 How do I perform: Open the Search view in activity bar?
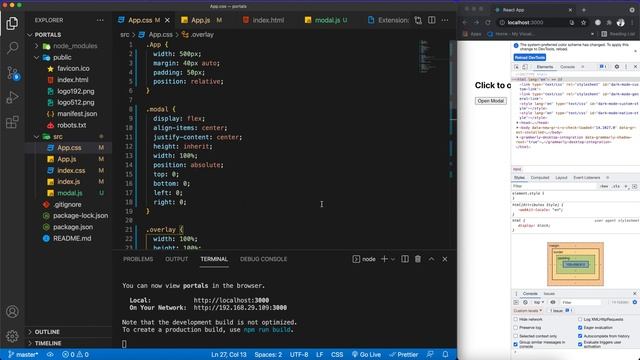12,48
